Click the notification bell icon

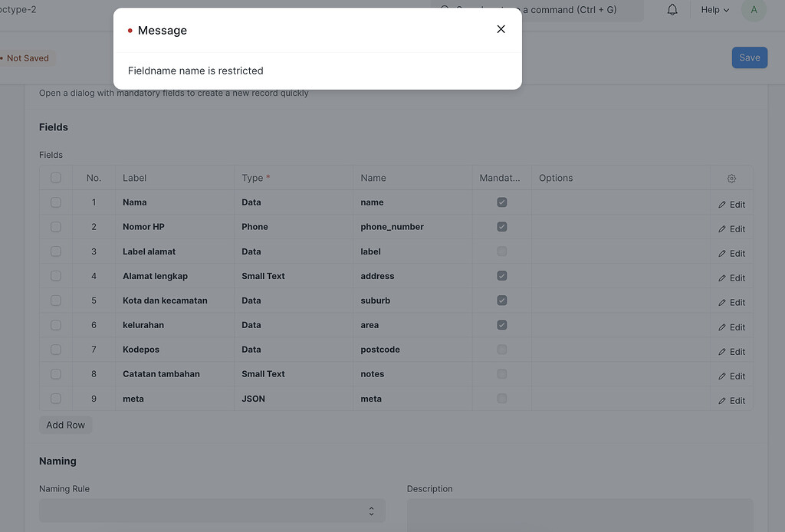click(672, 9)
